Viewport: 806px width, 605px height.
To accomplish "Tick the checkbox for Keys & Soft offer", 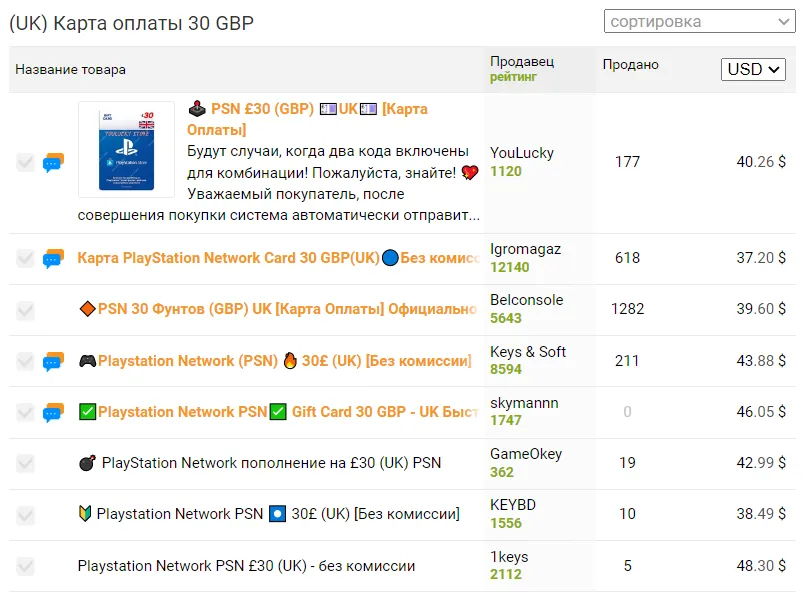I will (25, 361).
